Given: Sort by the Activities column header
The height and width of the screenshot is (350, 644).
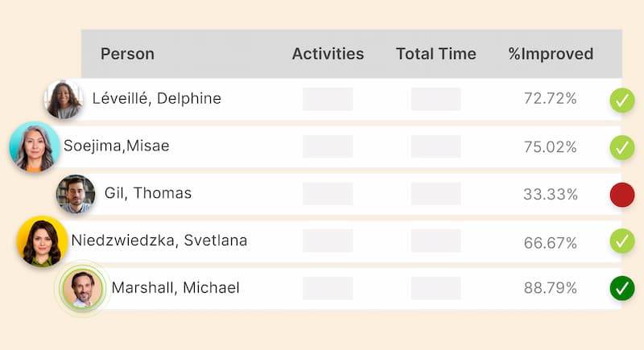Looking at the screenshot, I should 328,54.
